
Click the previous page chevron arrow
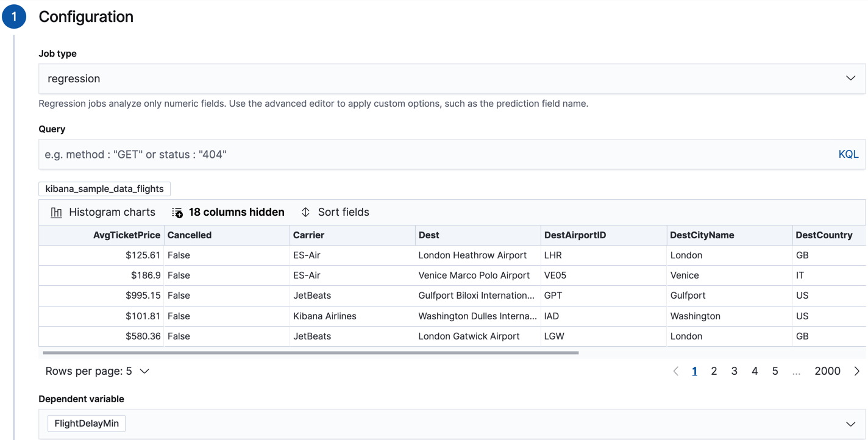675,371
